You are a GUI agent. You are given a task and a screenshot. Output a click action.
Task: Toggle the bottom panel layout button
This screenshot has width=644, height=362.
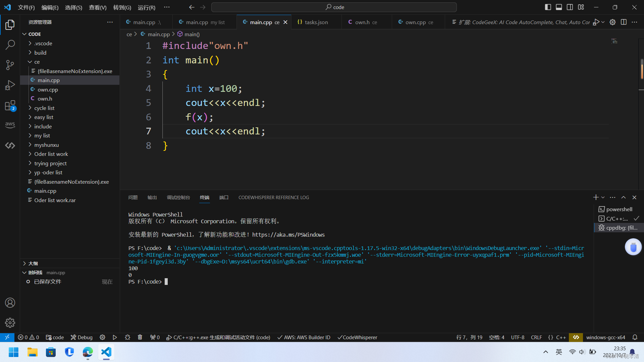(x=559, y=7)
